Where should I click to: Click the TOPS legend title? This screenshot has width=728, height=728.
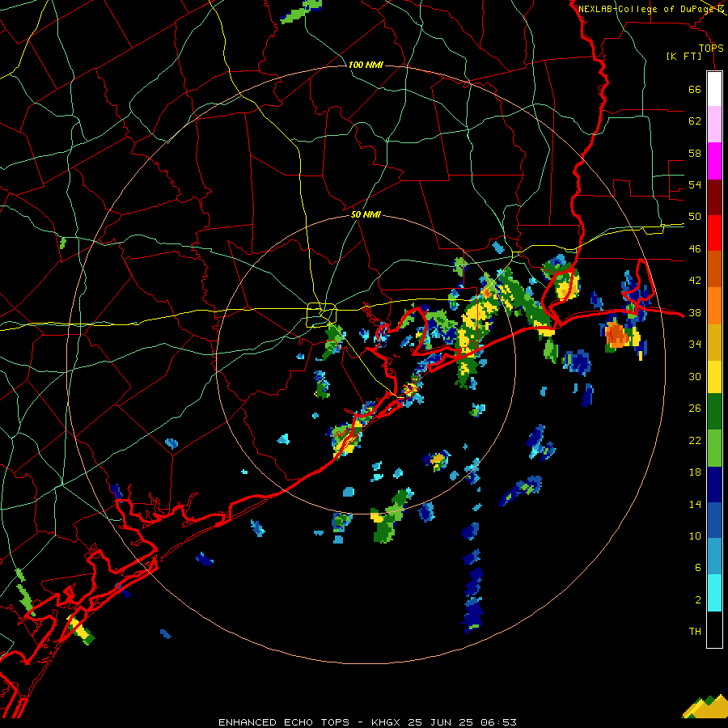click(711, 48)
